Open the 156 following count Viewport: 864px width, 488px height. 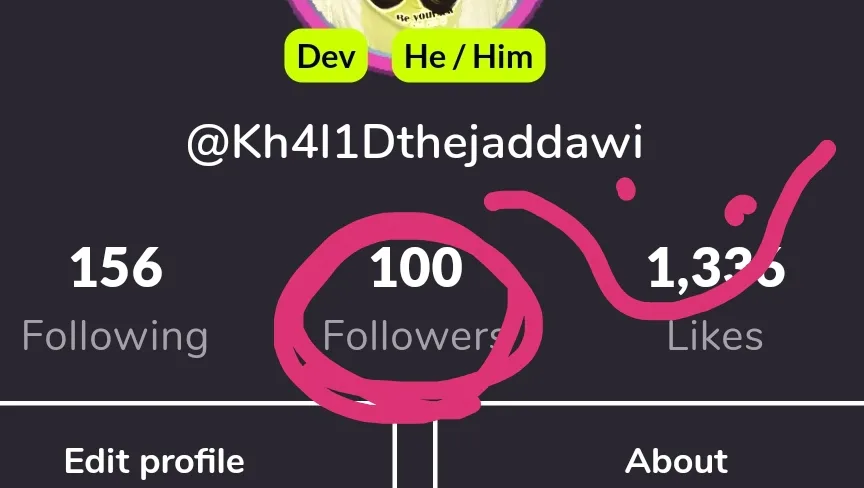[x=116, y=268]
